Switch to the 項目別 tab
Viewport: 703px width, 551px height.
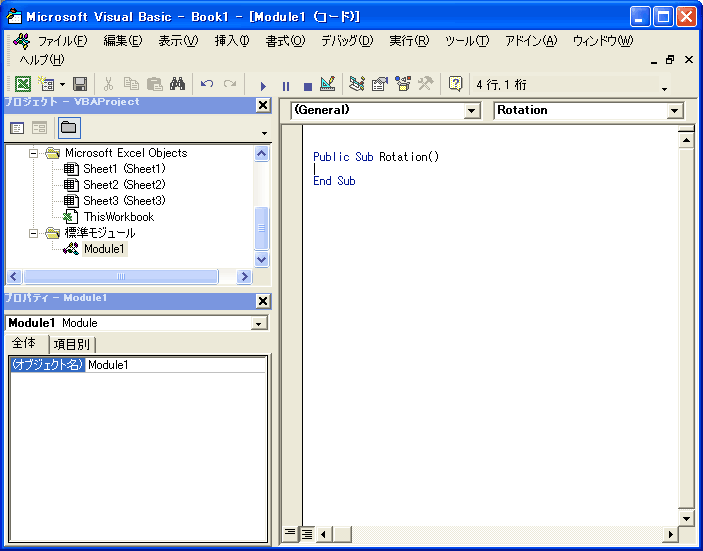pos(72,345)
